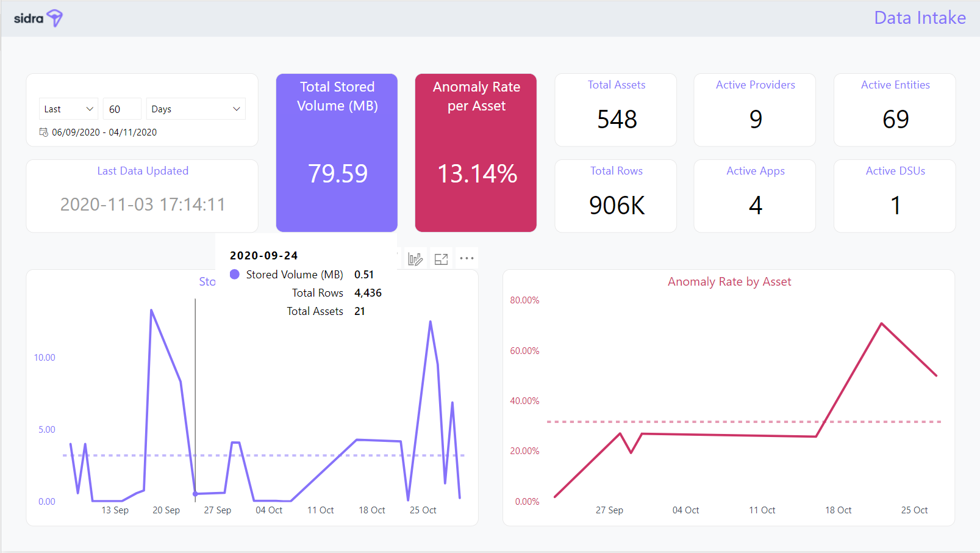This screenshot has height=553, width=980.
Task: Open More options ellipsis above chart
Action: coord(467,259)
